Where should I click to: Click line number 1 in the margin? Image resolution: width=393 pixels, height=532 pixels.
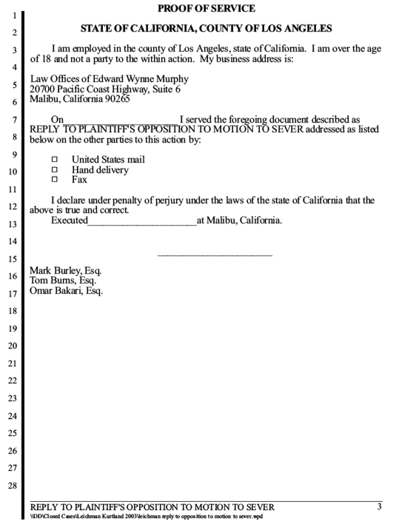(x=14, y=16)
